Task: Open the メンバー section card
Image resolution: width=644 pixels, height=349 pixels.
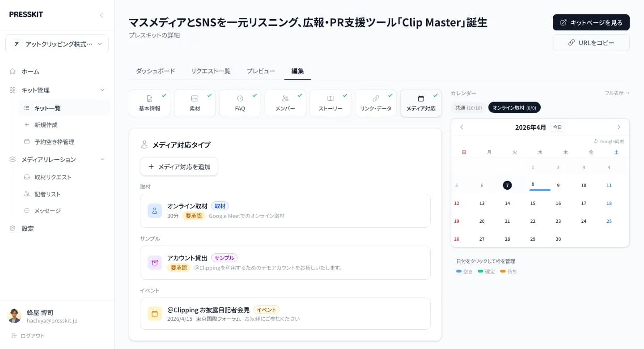Action: coord(285,103)
